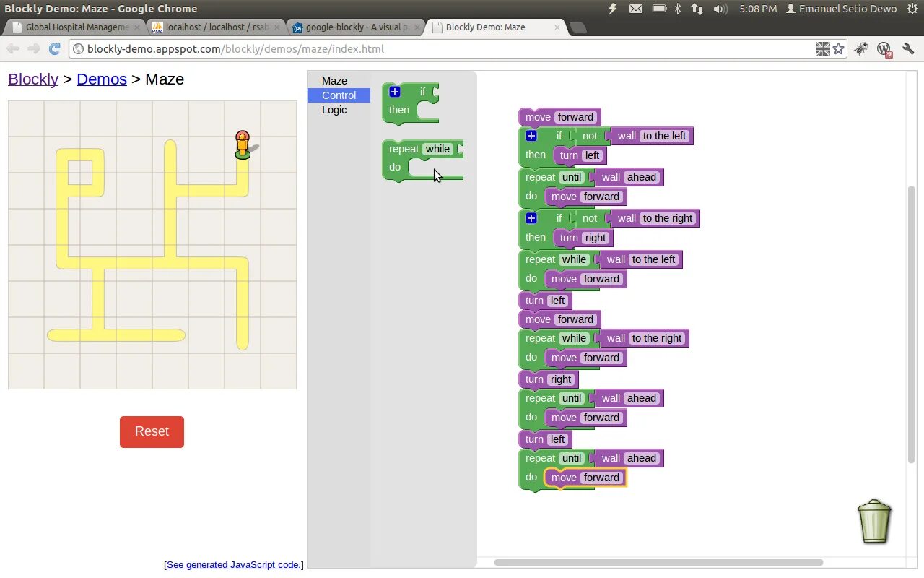Viewport: 924px width, 578px height.
Task: Open the bug extension icon
Action: click(861, 48)
